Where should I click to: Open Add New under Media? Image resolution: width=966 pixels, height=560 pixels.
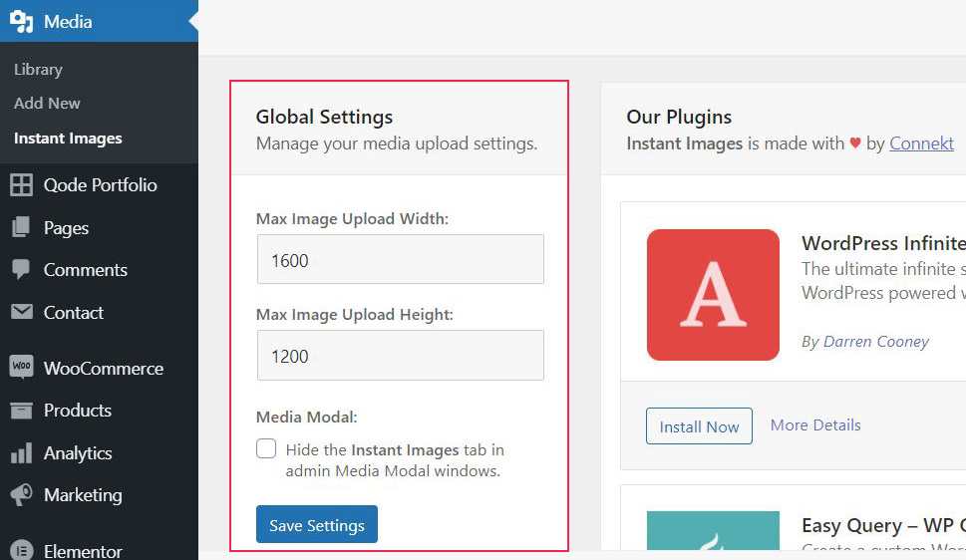click(47, 103)
